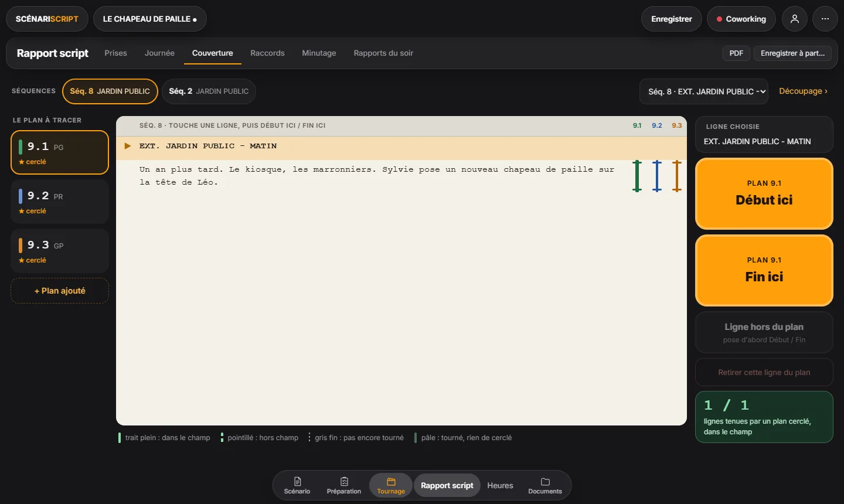
Task: Select plan 9.3 GP card
Action: tap(60, 251)
